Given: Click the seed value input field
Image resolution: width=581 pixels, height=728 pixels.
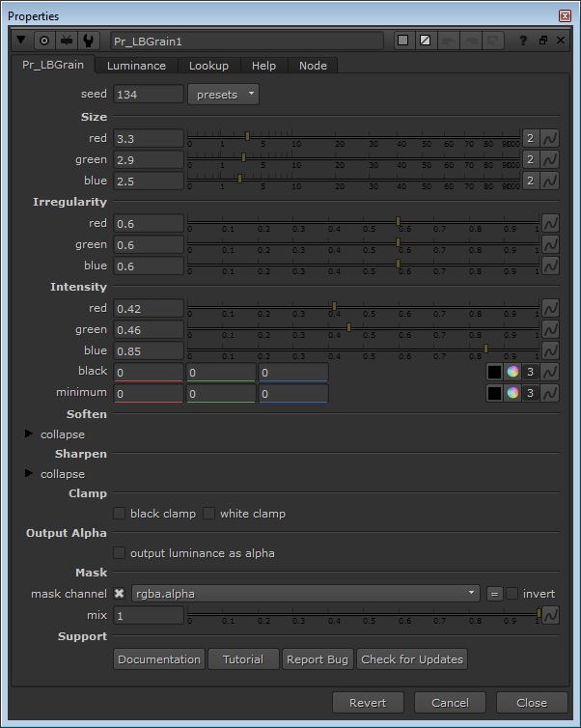Looking at the screenshot, I should pyautogui.click(x=149, y=95).
